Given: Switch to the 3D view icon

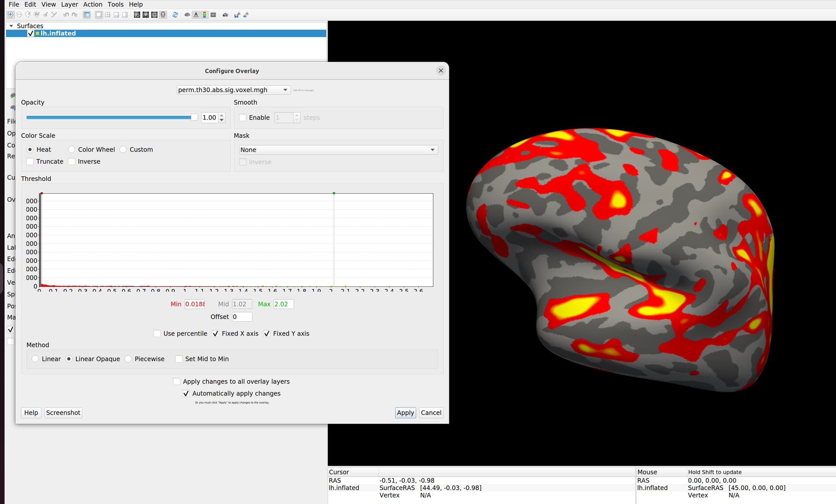Looking at the screenshot, I should click(163, 15).
